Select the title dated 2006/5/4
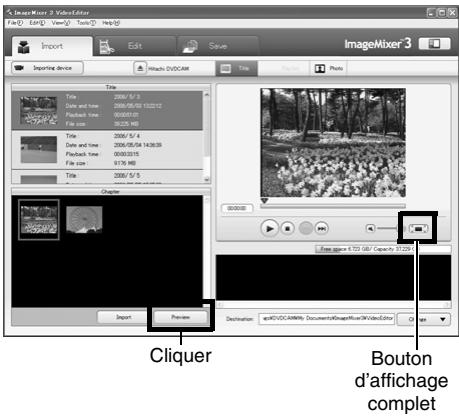The height and width of the screenshot is (417, 459). (x=107, y=150)
